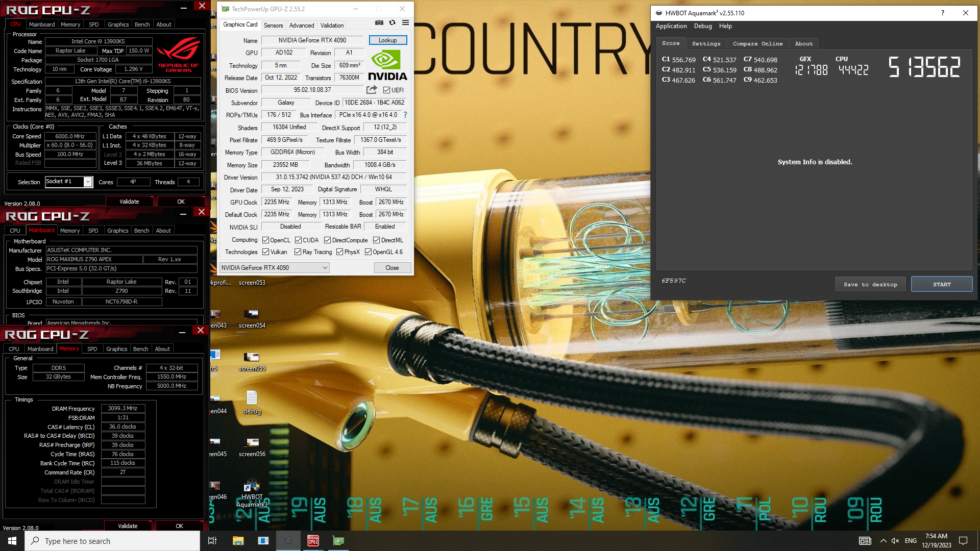The width and height of the screenshot is (980, 551).
Task: Click the Close button in GPU-Z
Action: point(392,268)
